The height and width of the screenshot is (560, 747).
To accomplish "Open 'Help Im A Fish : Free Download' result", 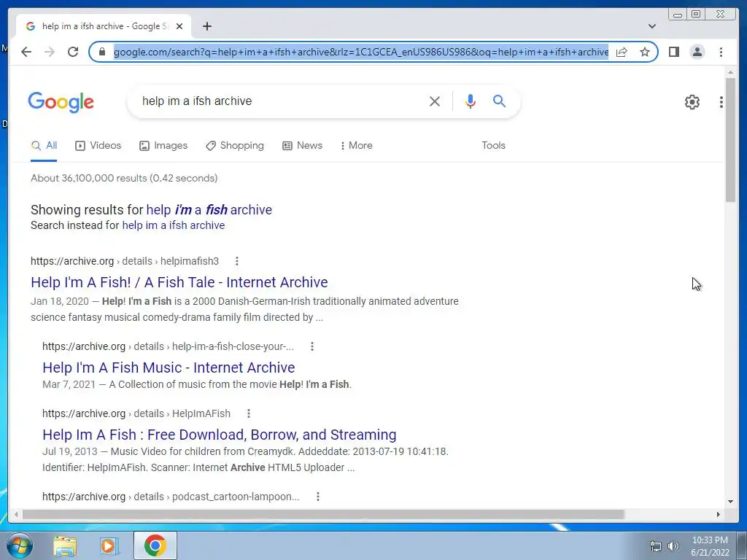I will (219, 435).
